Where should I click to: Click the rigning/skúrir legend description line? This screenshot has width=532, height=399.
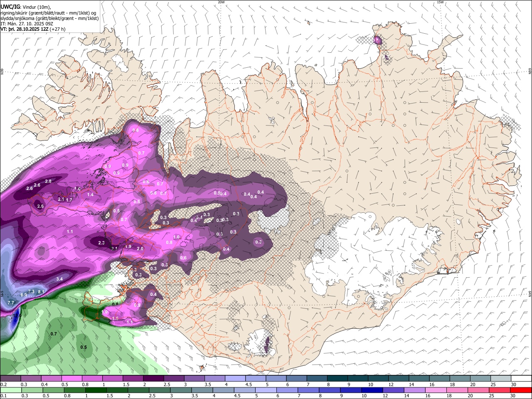(x=48, y=12)
